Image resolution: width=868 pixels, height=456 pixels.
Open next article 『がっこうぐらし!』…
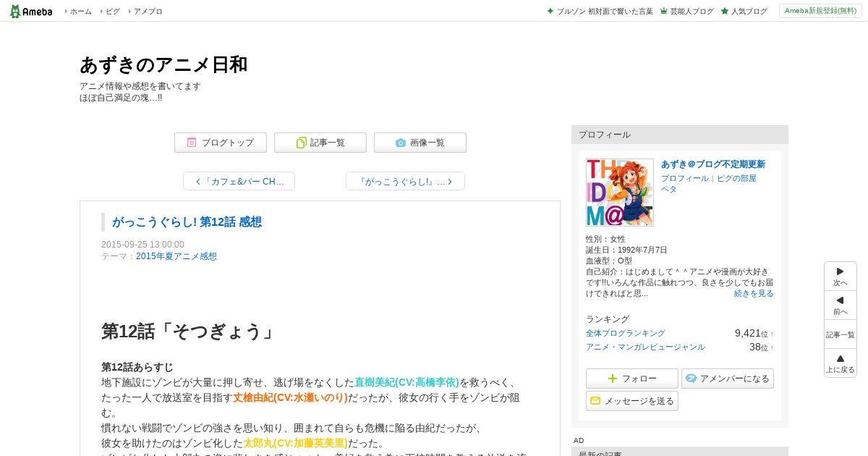(x=405, y=181)
